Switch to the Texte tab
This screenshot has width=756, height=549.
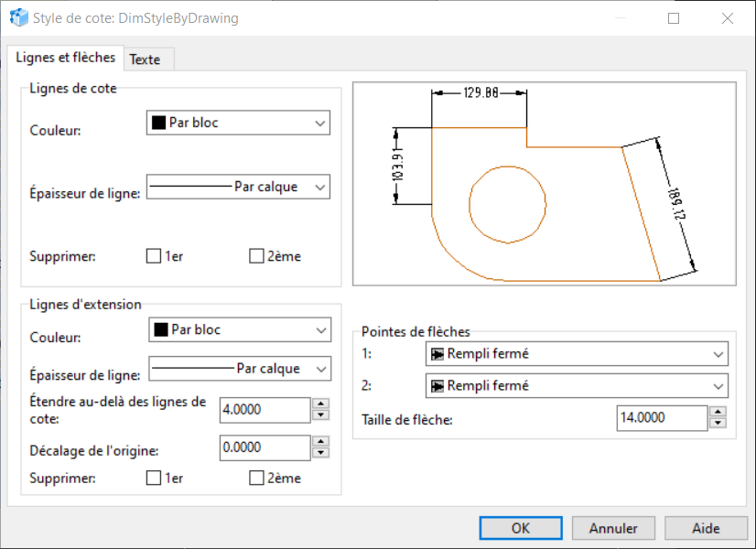(x=145, y=59)
